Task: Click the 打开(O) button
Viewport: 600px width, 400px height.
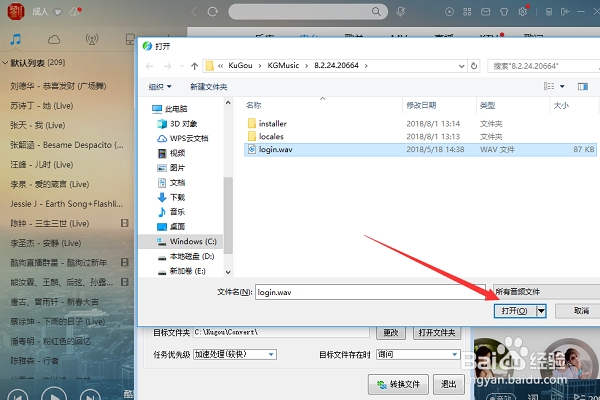Action: point(515,311)
